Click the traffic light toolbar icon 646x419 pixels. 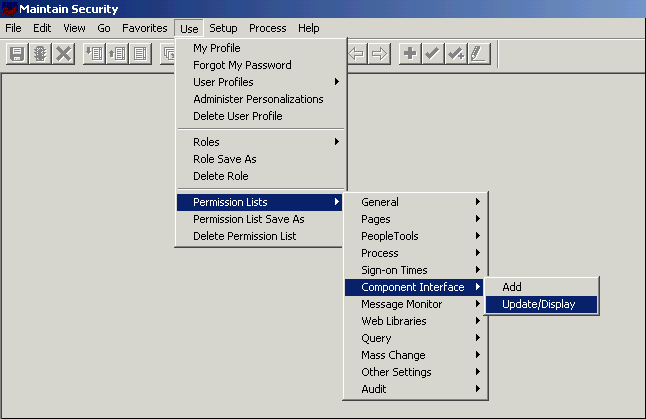40,54
